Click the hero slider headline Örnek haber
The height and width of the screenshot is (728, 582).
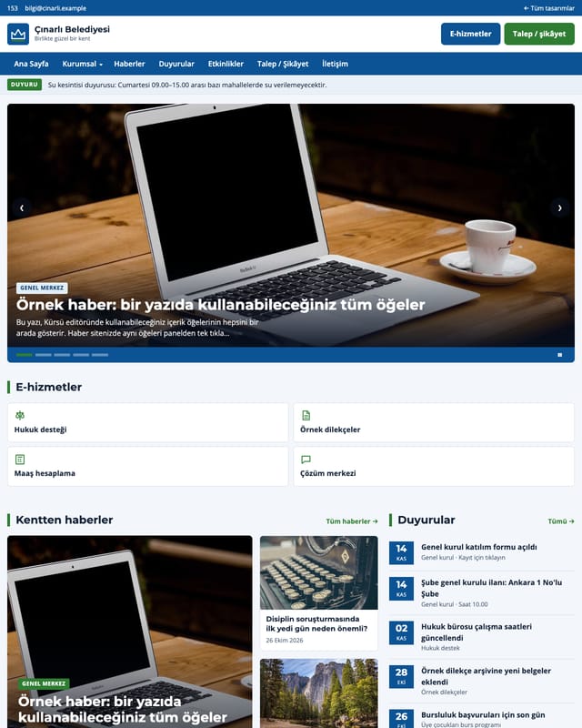[x=220, y=305]
